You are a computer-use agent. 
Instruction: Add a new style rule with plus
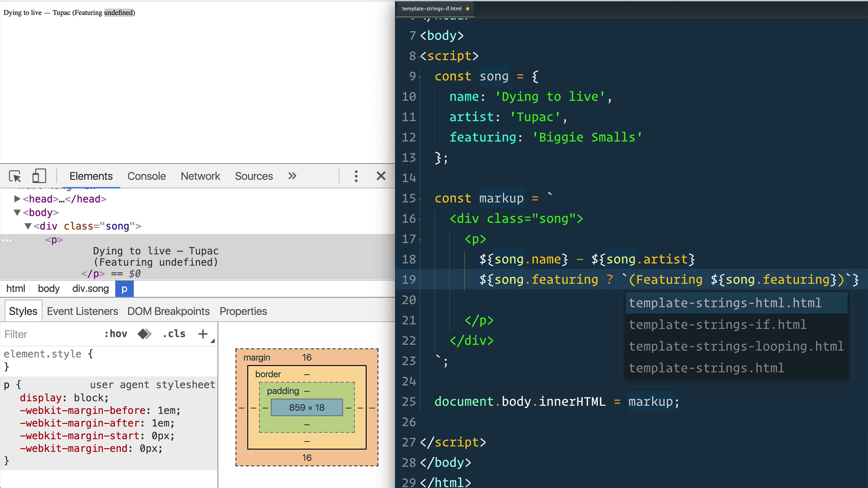[203, 334]
